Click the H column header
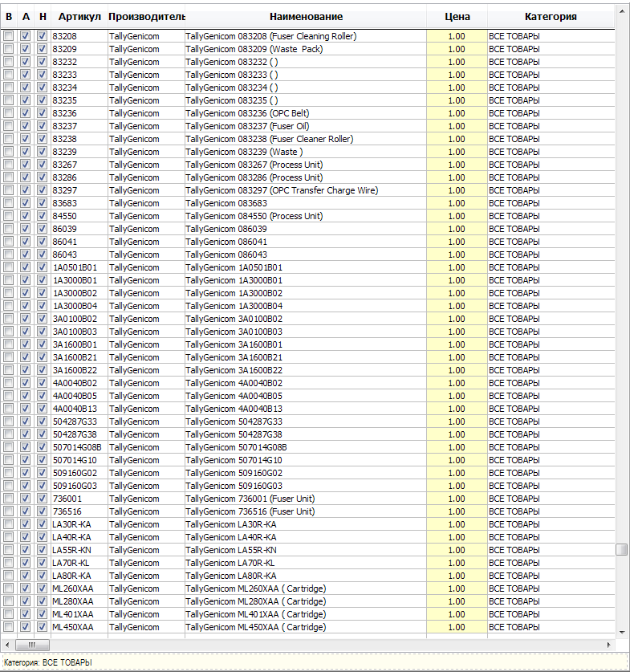The image size is (630, 672). pyautogui.click(x=43, y=17)
